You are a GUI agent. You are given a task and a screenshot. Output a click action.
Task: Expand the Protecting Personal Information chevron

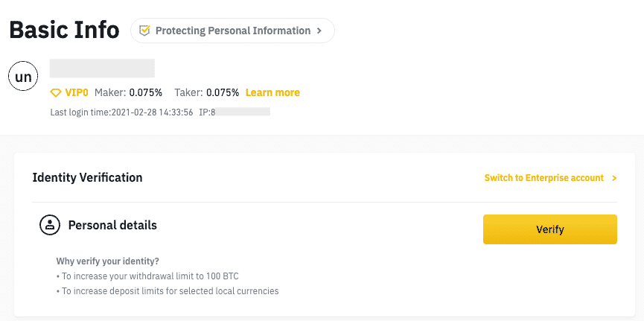tap(319, 31)
